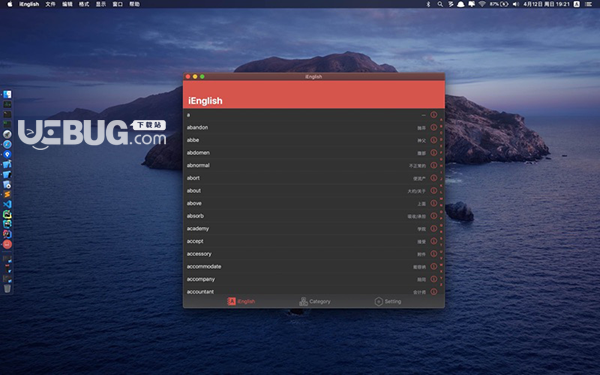Open Spotlight search in menu bar
The height and width of the screenshot is (375, 600).
pyautogui.click(x=440, y=4)
